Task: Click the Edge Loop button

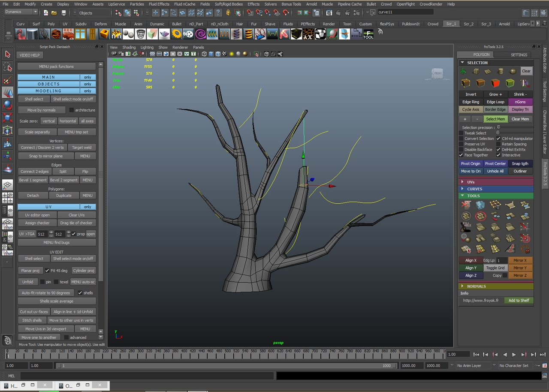Action: coord(495,102)
